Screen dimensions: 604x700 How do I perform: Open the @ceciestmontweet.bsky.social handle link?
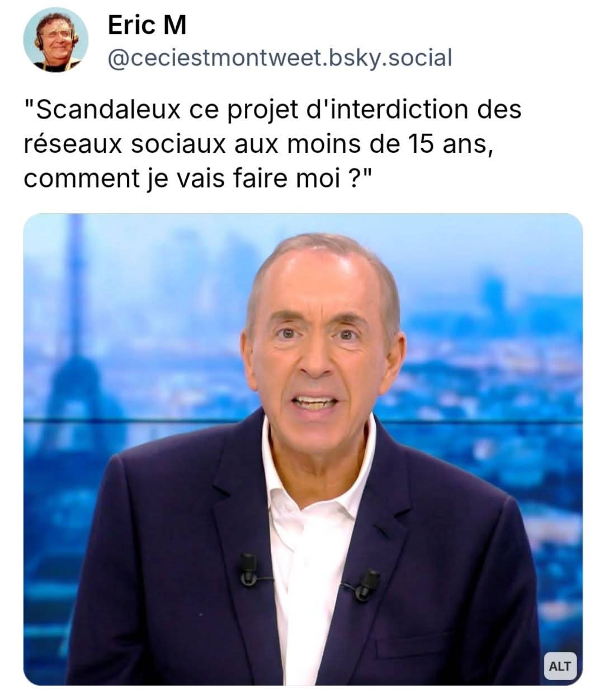point(279,58)
